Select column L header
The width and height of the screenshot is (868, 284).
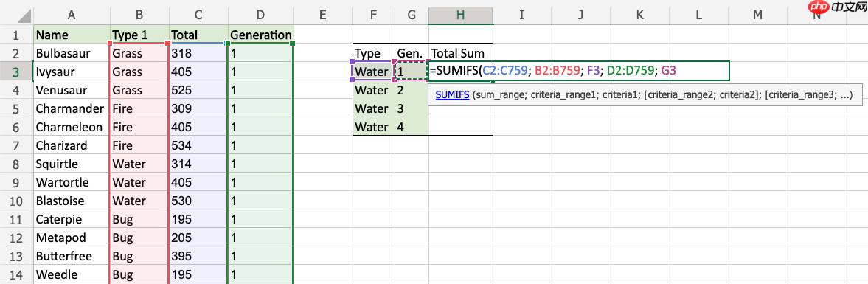pos(698,16)
